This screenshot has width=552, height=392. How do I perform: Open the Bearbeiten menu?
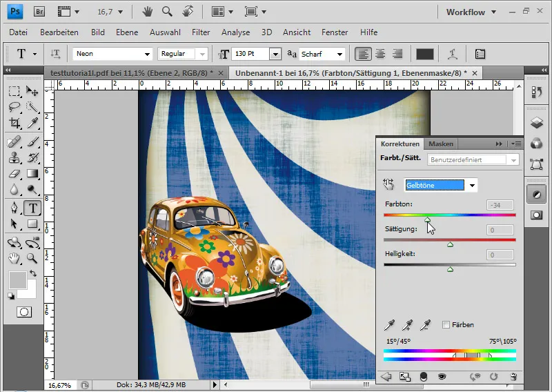click(x=59, y=32)
